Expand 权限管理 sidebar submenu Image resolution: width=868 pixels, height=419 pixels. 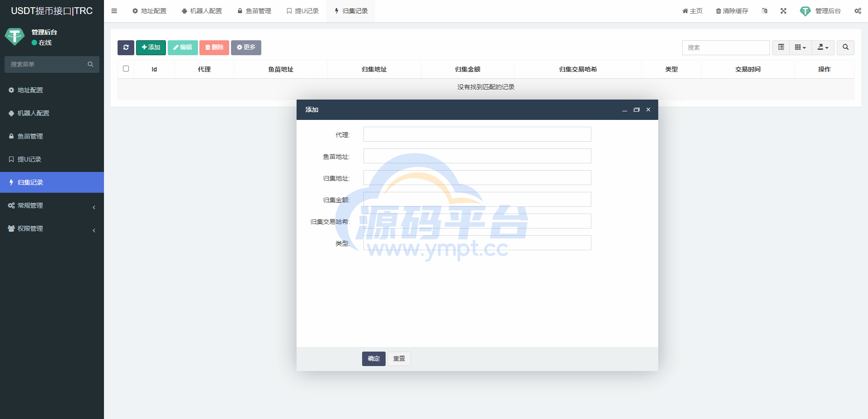coord(52,229)
